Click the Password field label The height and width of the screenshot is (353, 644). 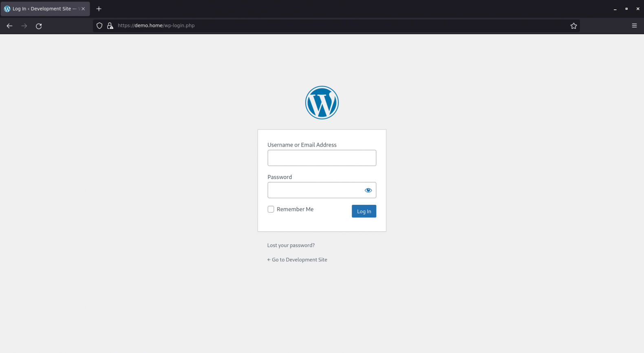click(280, 177)
